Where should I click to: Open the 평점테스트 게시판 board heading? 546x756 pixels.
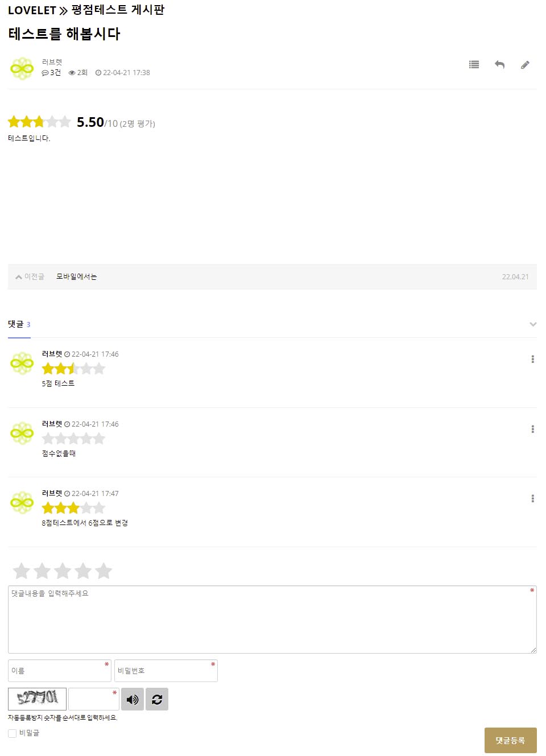118,10
